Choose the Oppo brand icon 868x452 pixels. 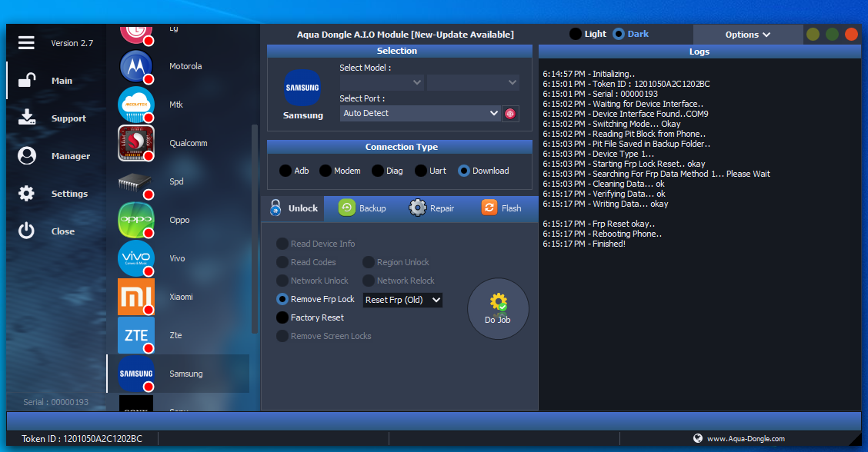(x=136, y=220)
